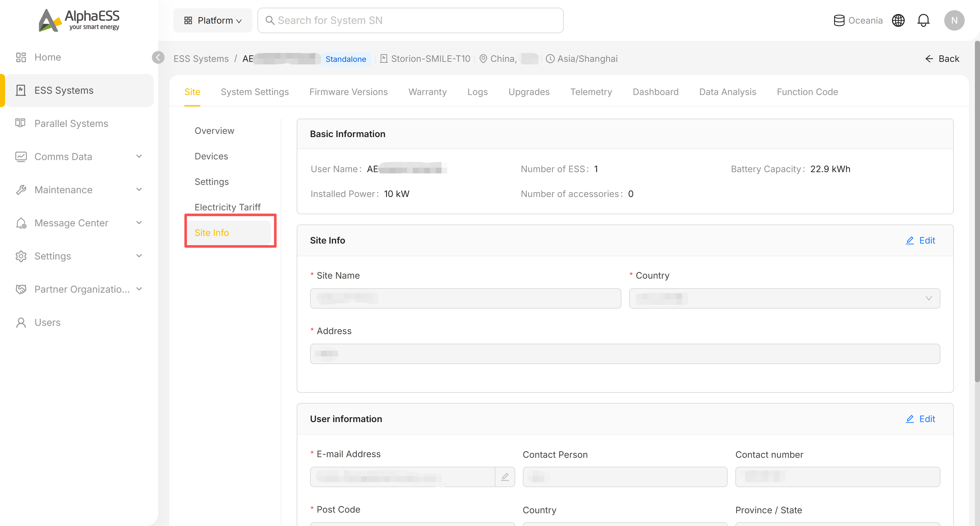Viewport: 980px width, 526px height.
Task: Go Back using the Back button
Action: point(942,59)
